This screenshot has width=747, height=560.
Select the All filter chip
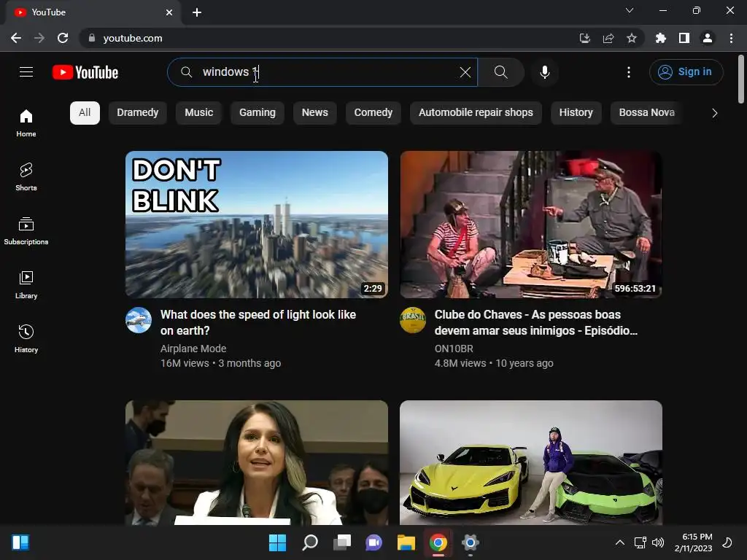(85, 113)
